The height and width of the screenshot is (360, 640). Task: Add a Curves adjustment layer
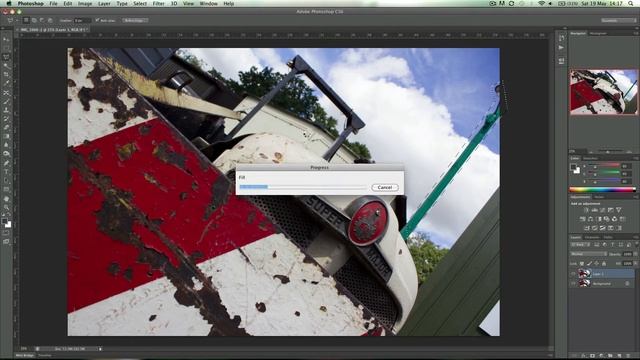[602, 210]
